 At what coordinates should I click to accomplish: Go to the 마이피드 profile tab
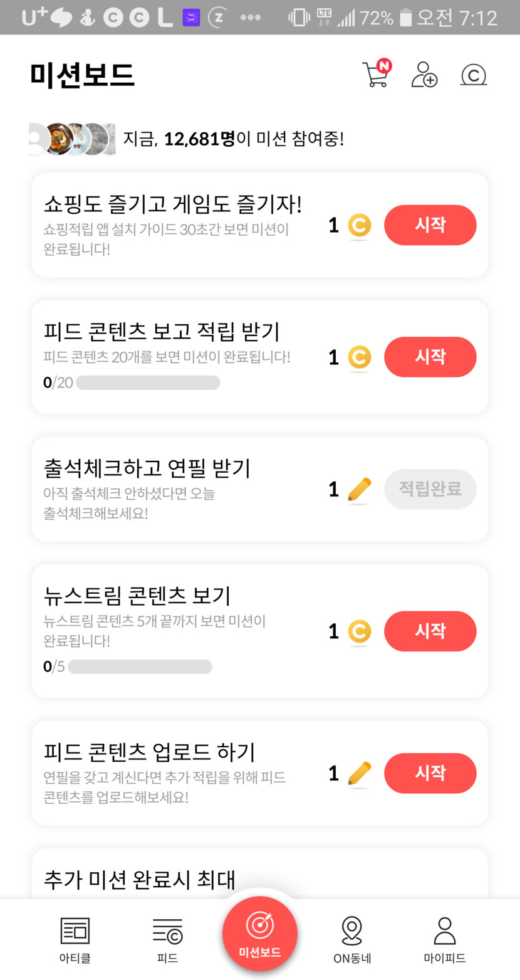click(445, 940)
